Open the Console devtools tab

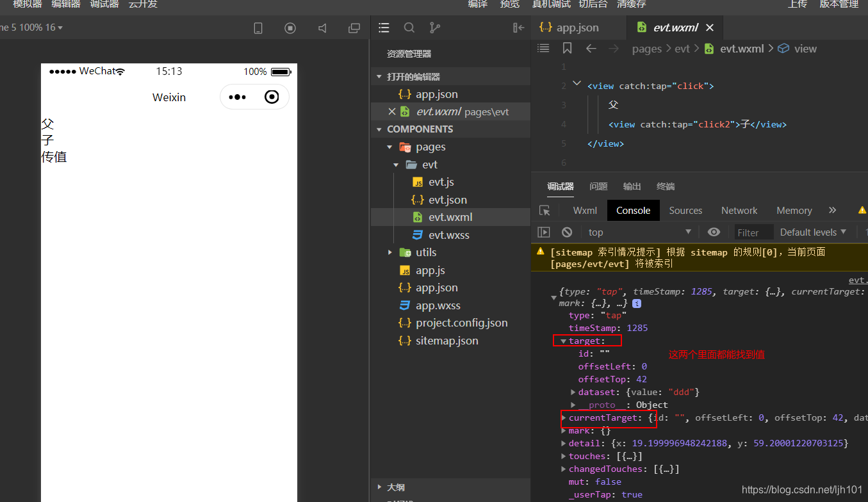pos(633,210)
